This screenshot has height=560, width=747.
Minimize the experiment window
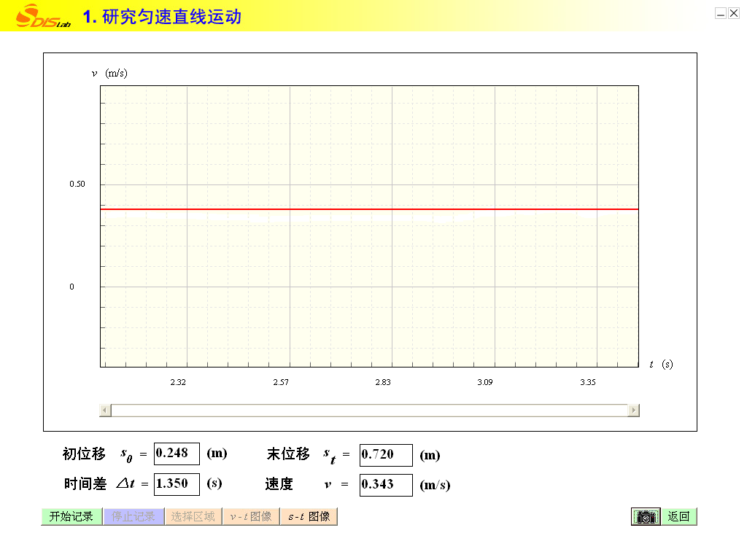pyautogui.click(x=721, y=13)
